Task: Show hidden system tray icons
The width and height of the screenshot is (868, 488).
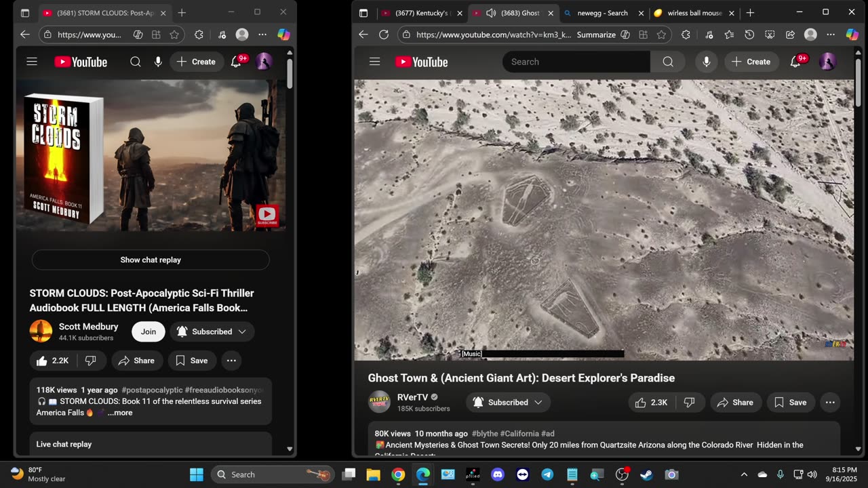Action: coord(744,474)
